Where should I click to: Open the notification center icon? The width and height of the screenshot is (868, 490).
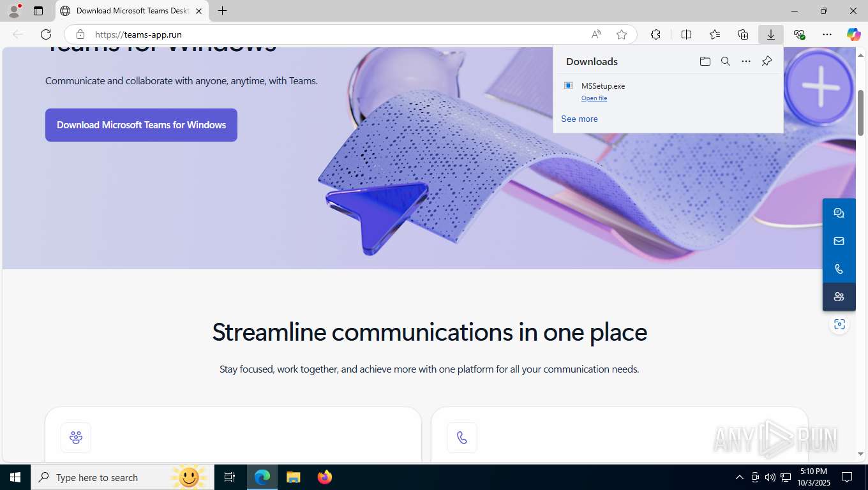(x=847, y=477)
